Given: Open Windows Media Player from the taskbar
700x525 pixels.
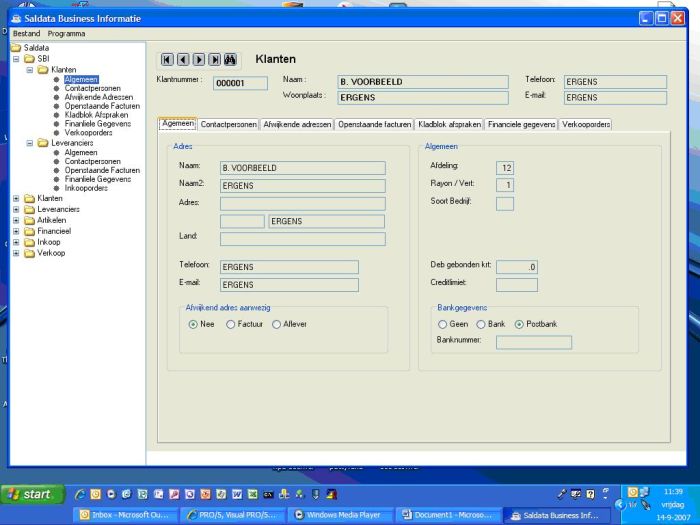Looking at the screenshot, I should 338,515.
